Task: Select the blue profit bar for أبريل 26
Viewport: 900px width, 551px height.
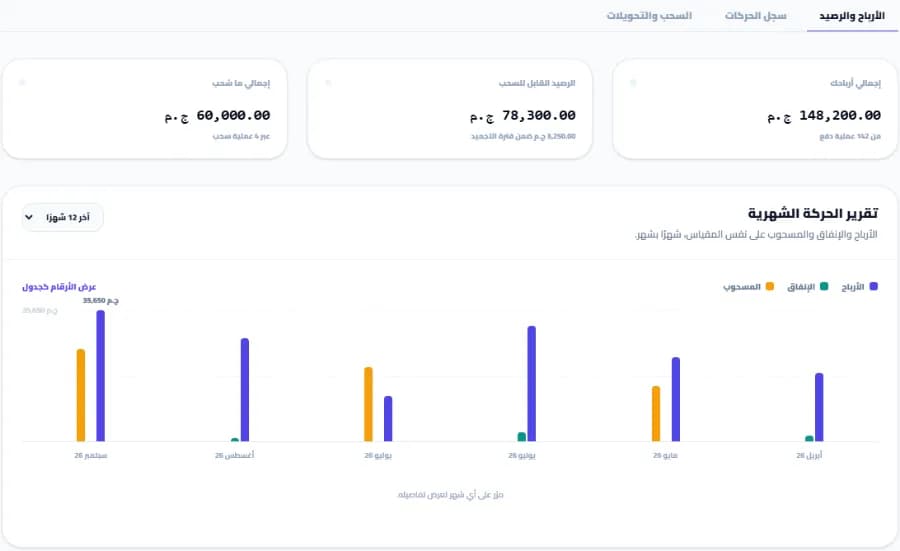Action: pos(819,408)
